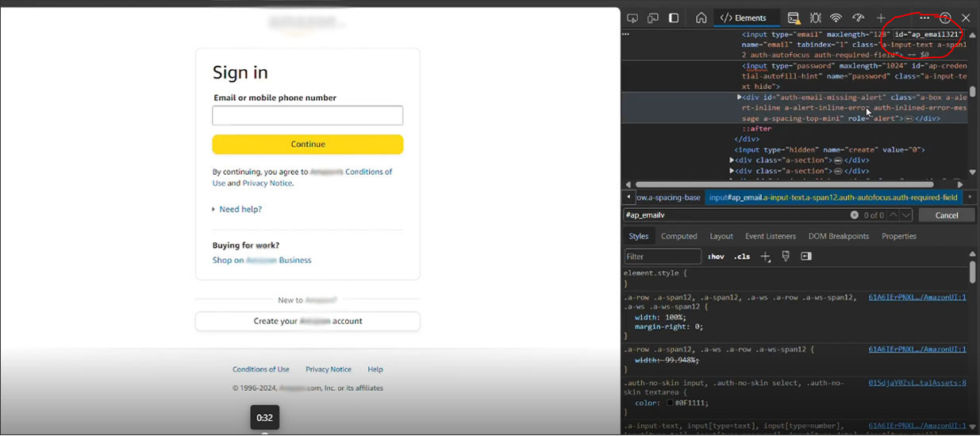Screen dimensions: 980x436
Task: Switch to the Layout tab
Action: point(721,236)
